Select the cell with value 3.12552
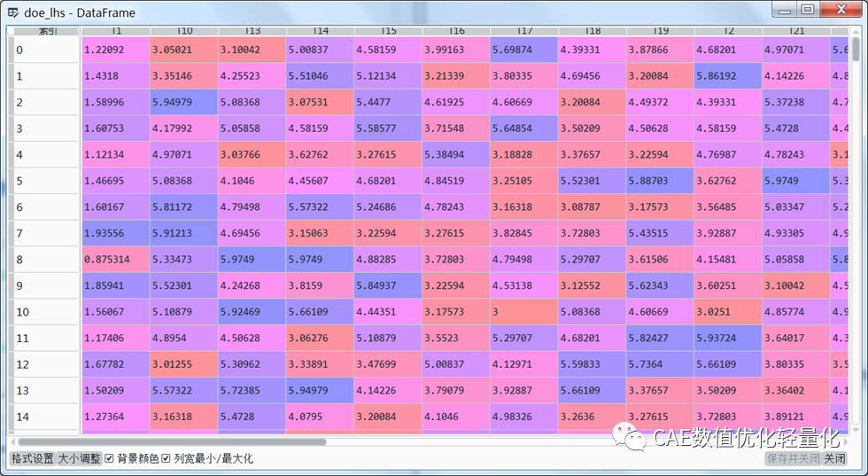Viewport: 868px width, 476px height. pyautogui.click(x=593, y=286)
